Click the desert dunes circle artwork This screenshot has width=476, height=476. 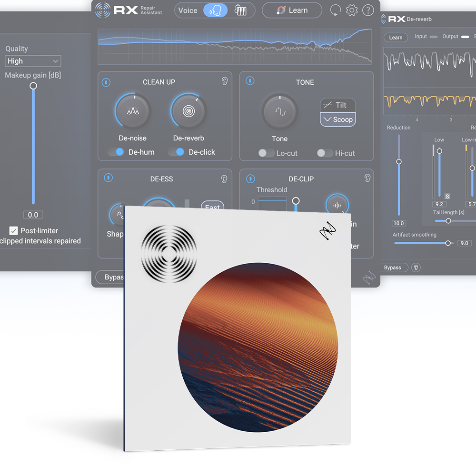coord(258,347)
